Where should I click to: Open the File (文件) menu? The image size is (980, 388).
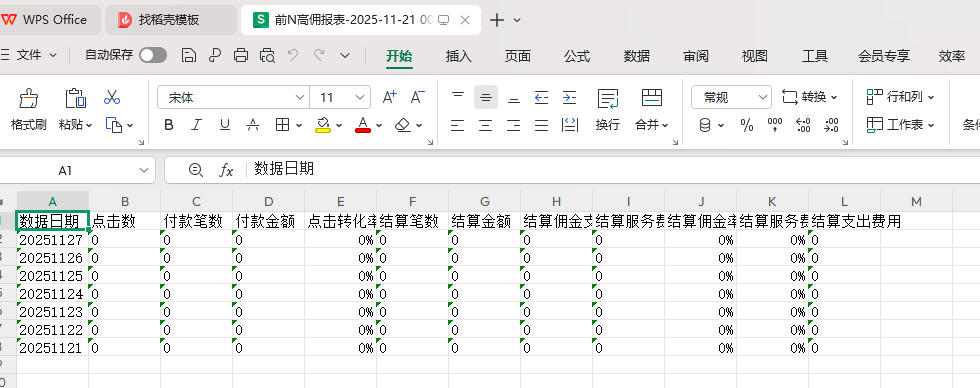(x=29, y=55)
